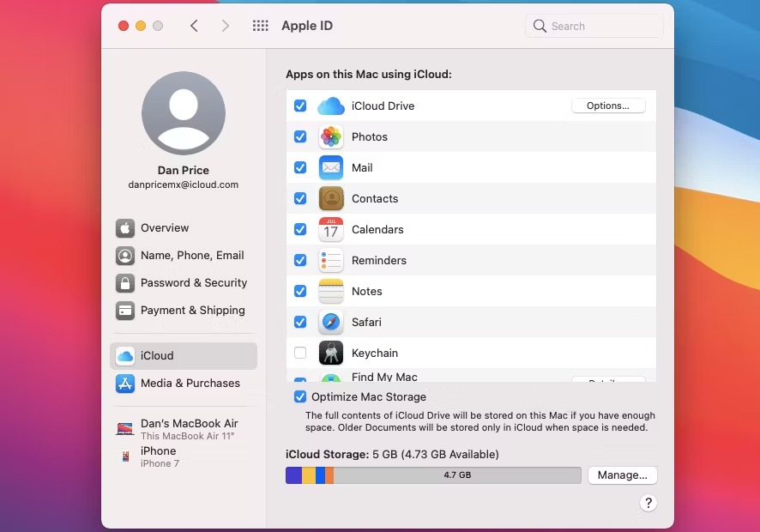Click the back navigation chevron

pyautogui.click(x=194, y=26)
